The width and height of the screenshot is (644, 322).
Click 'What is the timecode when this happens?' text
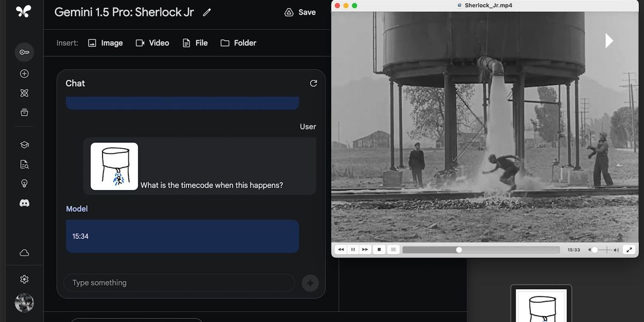pos(211,185)
